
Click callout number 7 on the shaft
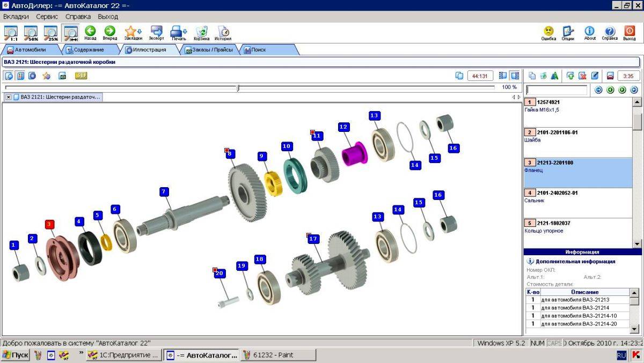coord(164,191)
